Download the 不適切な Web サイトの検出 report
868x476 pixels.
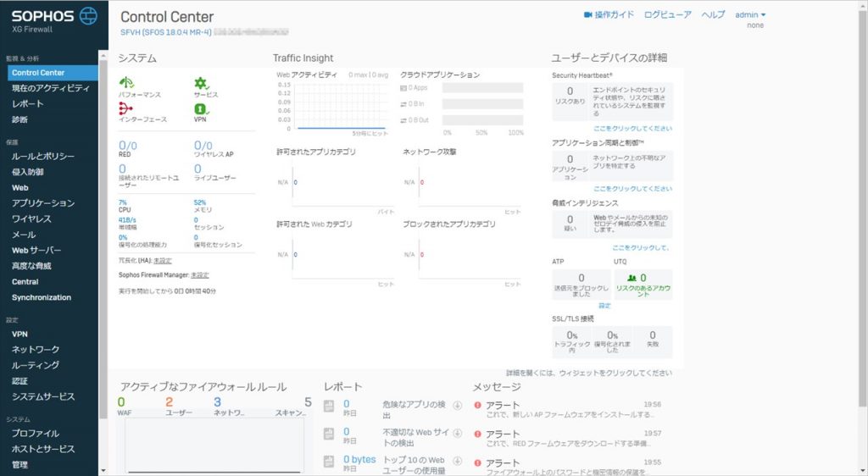click(458, 433)
